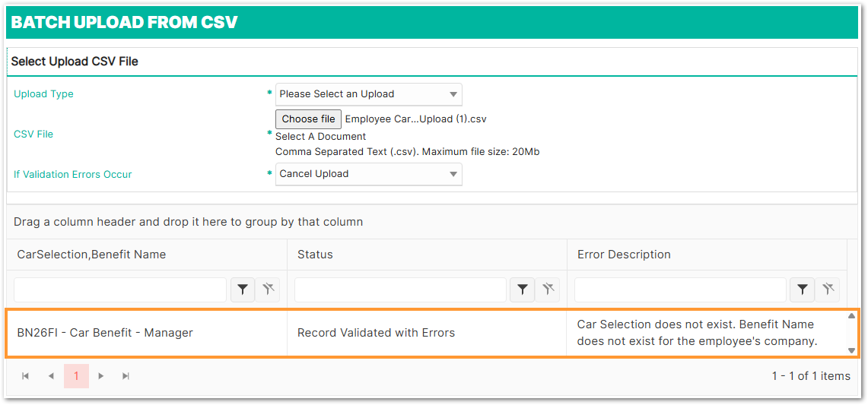Focus the Error Description filter input
Image resolution: width=868 pixels, height=405 pixels.
pyautogui.click(x=680, y=290)
